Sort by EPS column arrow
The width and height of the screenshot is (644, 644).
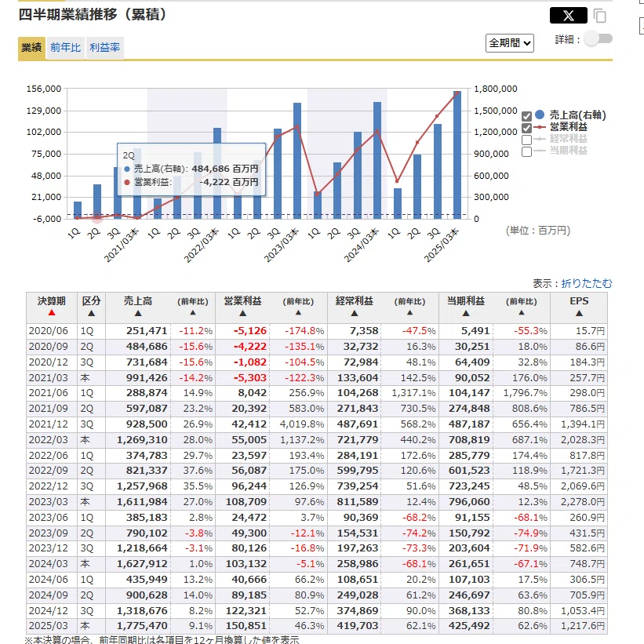tap(579, 314)
